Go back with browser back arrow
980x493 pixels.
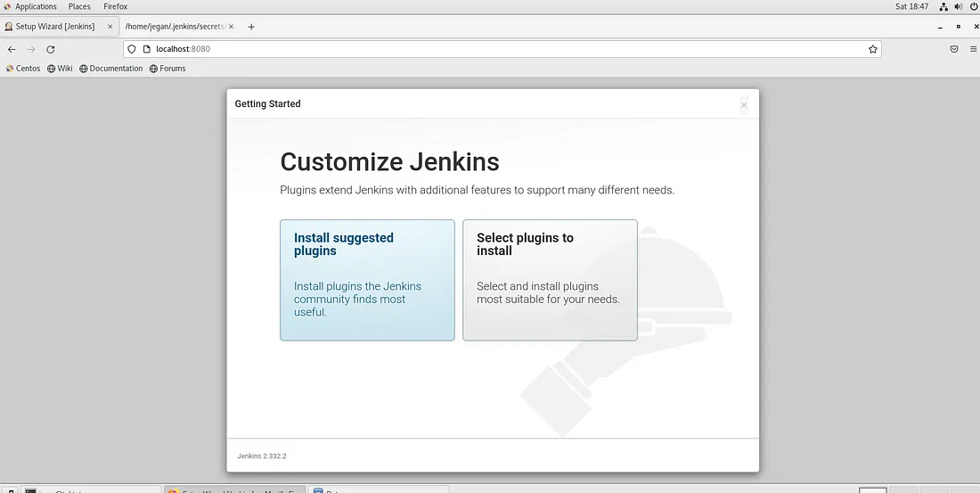coord(12,49)
